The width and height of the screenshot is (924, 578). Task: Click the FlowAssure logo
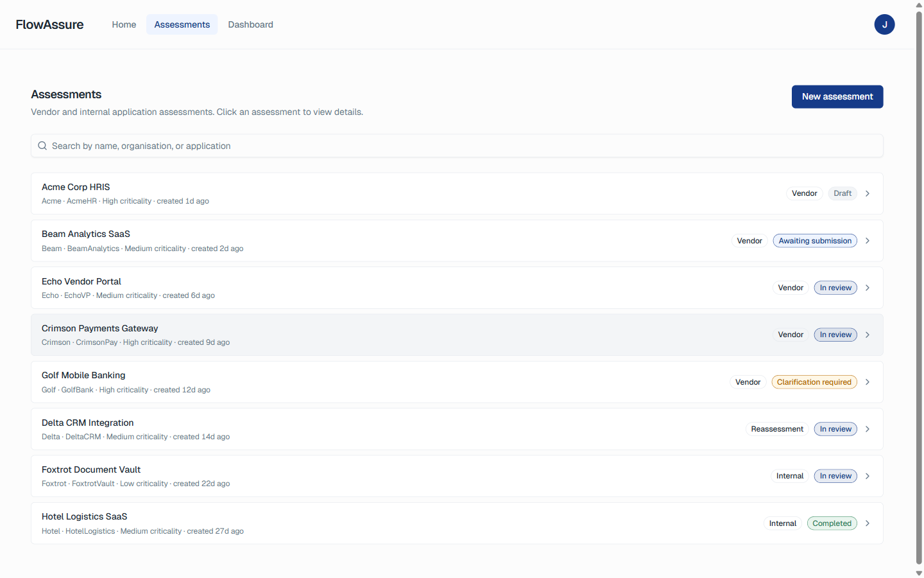point(49,24)
